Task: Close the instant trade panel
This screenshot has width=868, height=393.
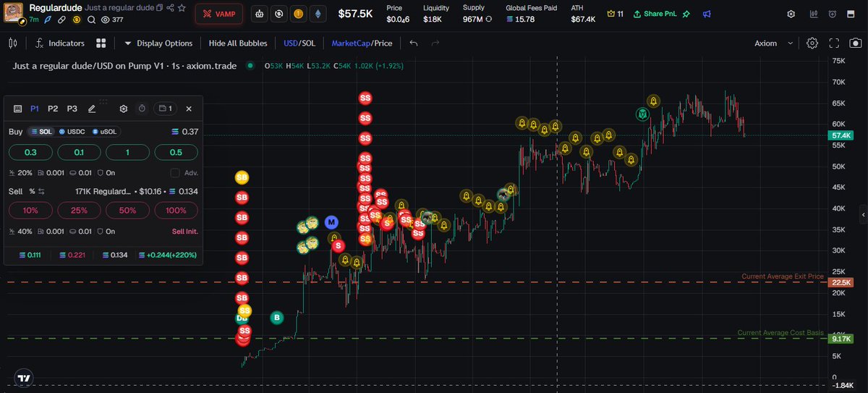Action: tap(189, 109)
